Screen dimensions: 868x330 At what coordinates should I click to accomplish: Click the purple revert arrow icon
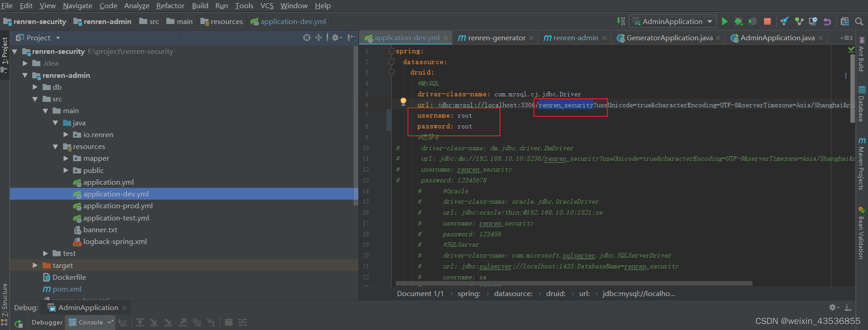(827, 21)
